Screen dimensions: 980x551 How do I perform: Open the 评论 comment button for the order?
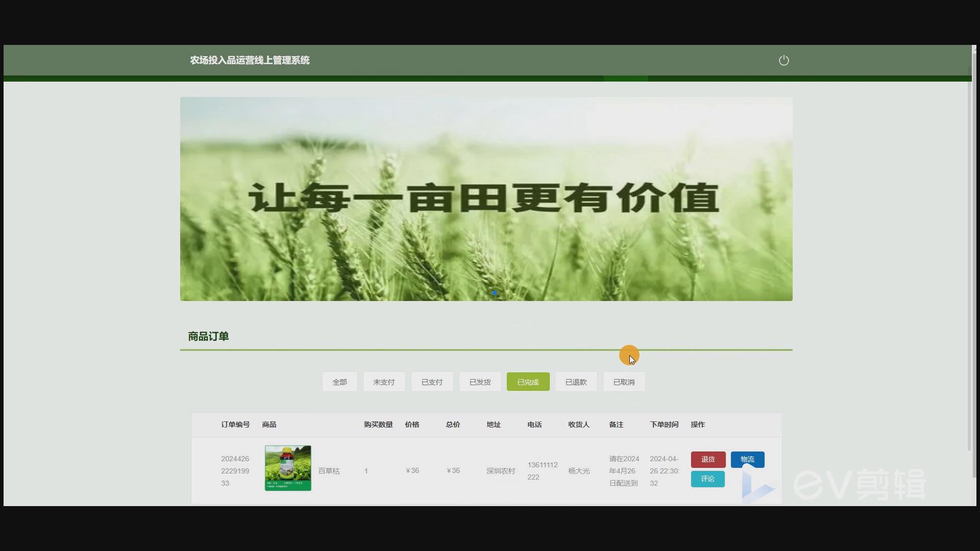tap(707, 479)
